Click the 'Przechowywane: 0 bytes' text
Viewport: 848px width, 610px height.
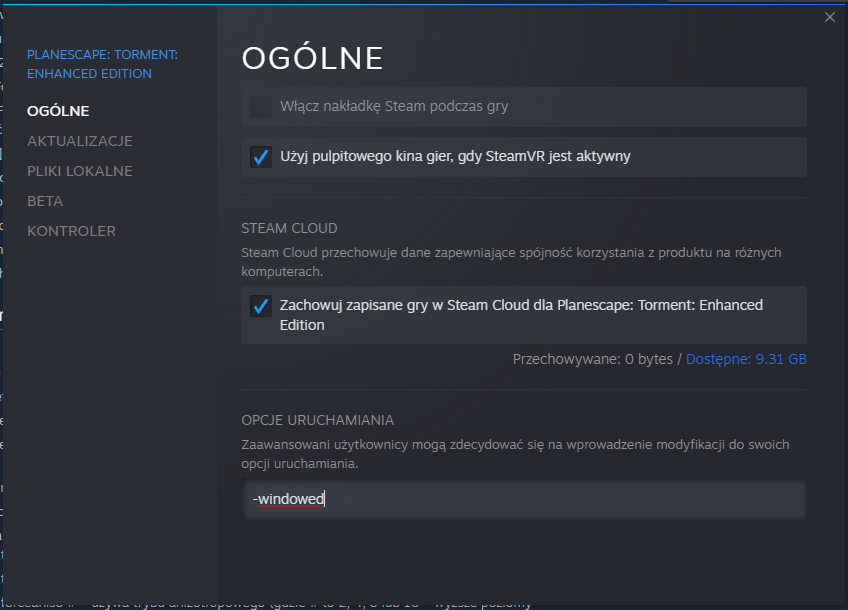(x=592, y=359)
